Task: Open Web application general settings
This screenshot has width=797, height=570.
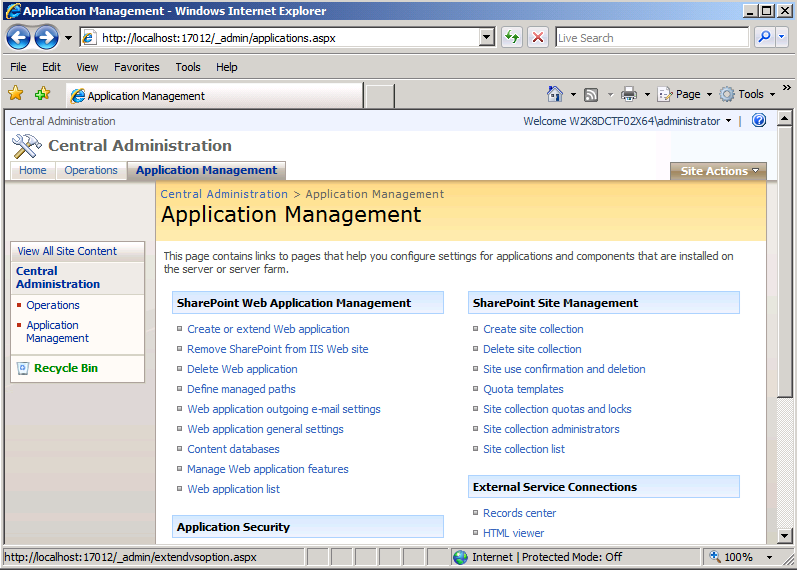Action: (265, 429)
